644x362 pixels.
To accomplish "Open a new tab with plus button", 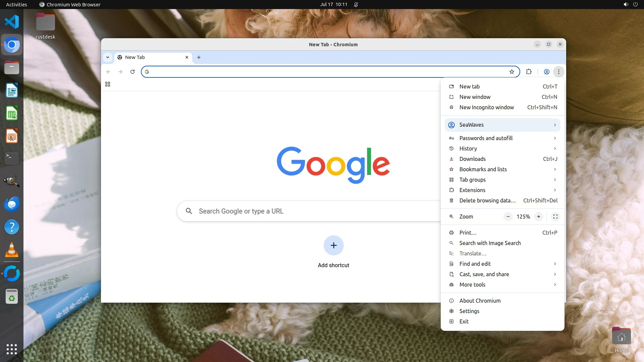I will coord(199,57).
